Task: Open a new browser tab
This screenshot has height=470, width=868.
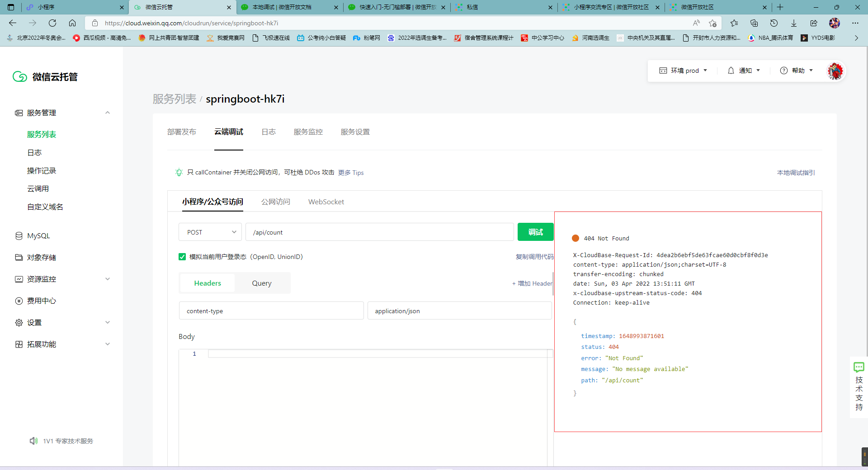Action: tap(780, 7)
